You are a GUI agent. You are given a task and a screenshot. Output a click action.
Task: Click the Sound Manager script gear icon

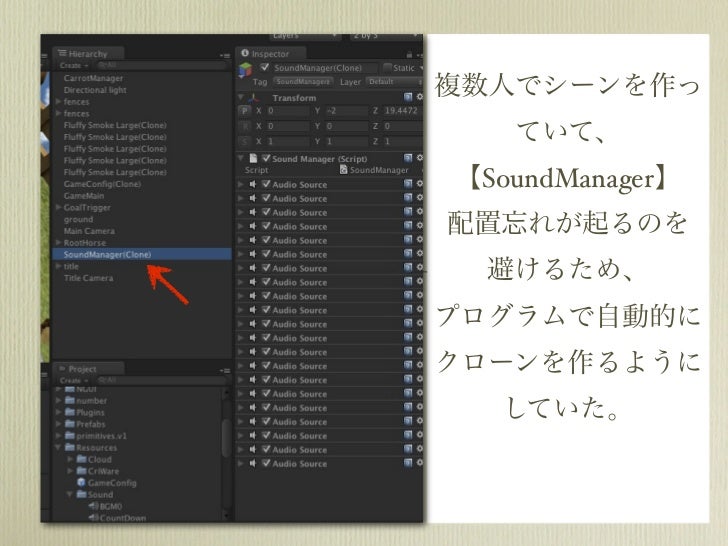pyautogui.click(x=421, y=158)
